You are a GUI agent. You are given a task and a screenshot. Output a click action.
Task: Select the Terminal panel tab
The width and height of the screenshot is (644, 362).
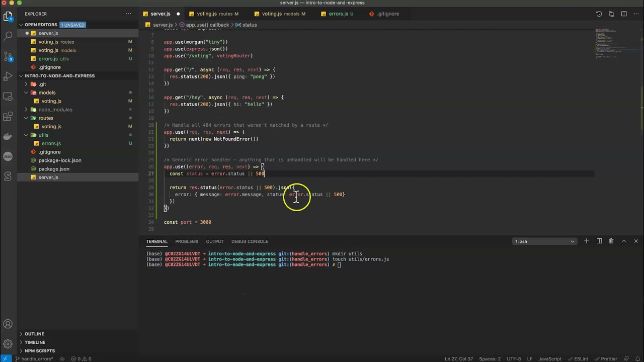tap(157, 241)
